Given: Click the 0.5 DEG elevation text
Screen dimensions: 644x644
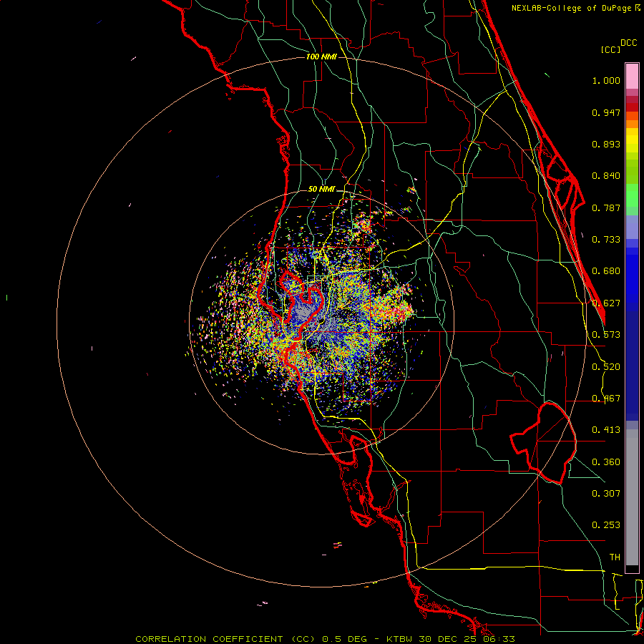Looking at the screenshot, I should coord(344,639).
